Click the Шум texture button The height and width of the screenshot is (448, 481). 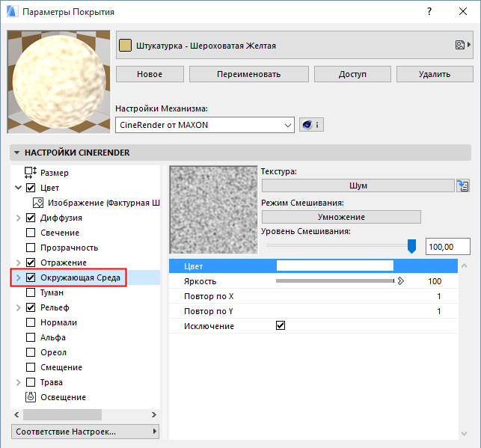pos(358,185)
